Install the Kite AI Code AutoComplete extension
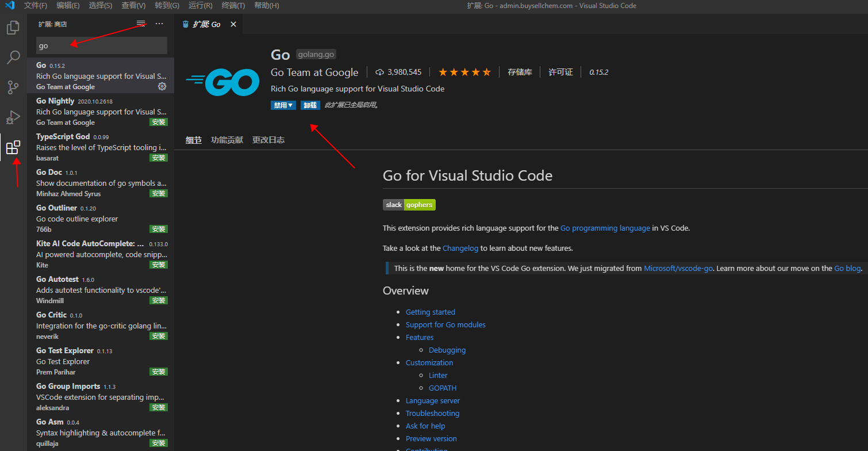868x451 pixels. [x=159, y=265]
